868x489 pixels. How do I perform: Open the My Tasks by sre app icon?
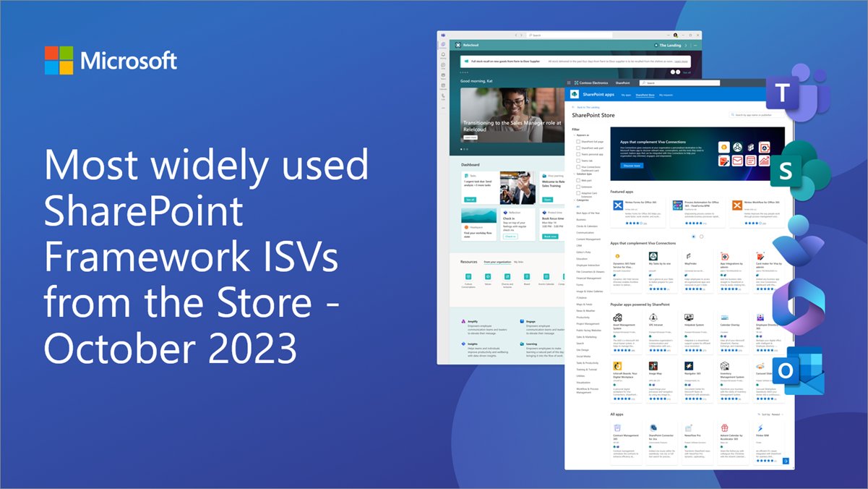pyautogui.click(x=653, y=256)
